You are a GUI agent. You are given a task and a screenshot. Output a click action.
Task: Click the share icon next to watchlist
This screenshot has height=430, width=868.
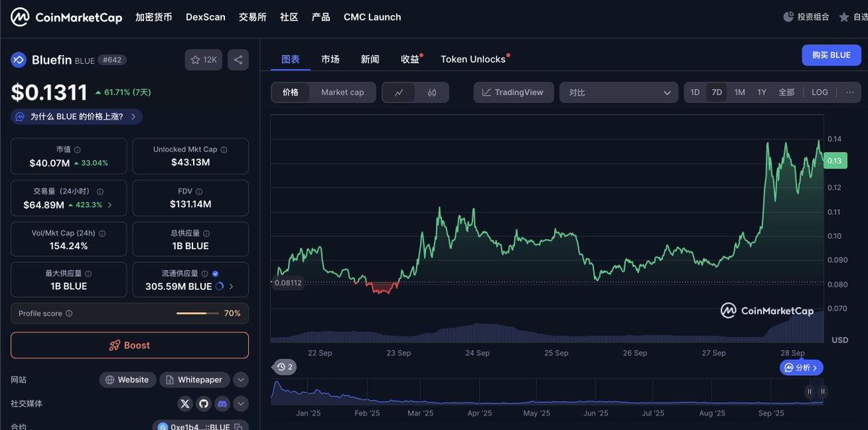click(238, 59)
